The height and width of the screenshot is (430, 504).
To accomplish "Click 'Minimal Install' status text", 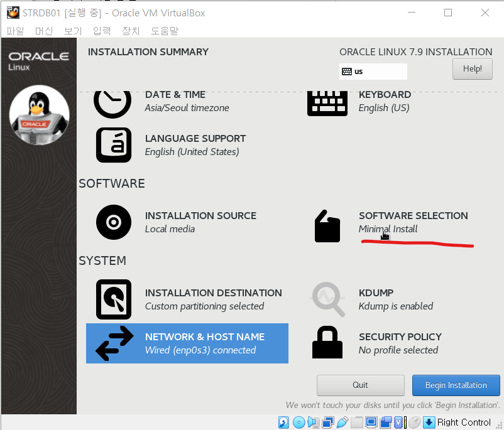I will point(388,229).
